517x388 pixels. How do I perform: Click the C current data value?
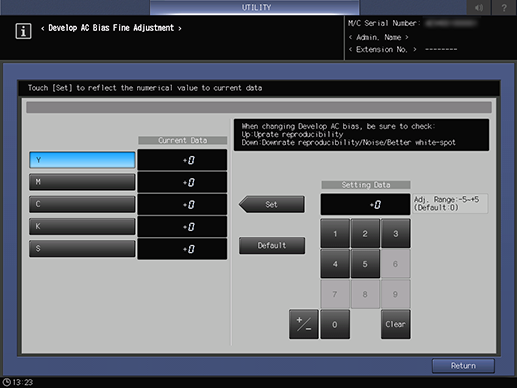pyautogui.click(x=182, y=204)
